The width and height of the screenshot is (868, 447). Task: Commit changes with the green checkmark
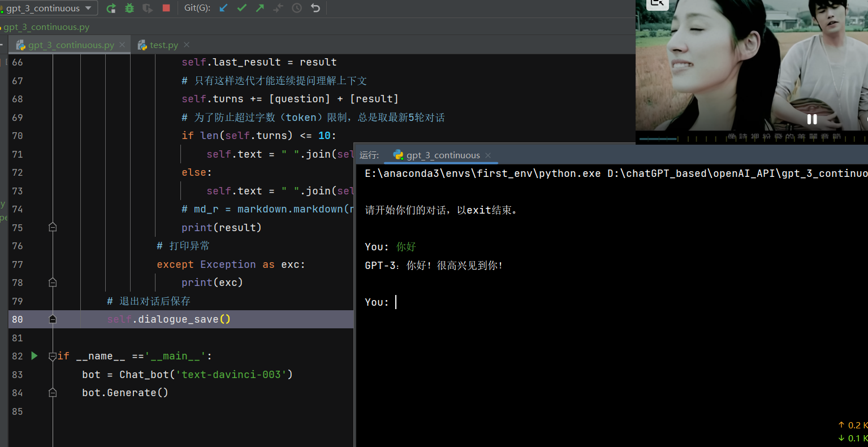point(242,8)
